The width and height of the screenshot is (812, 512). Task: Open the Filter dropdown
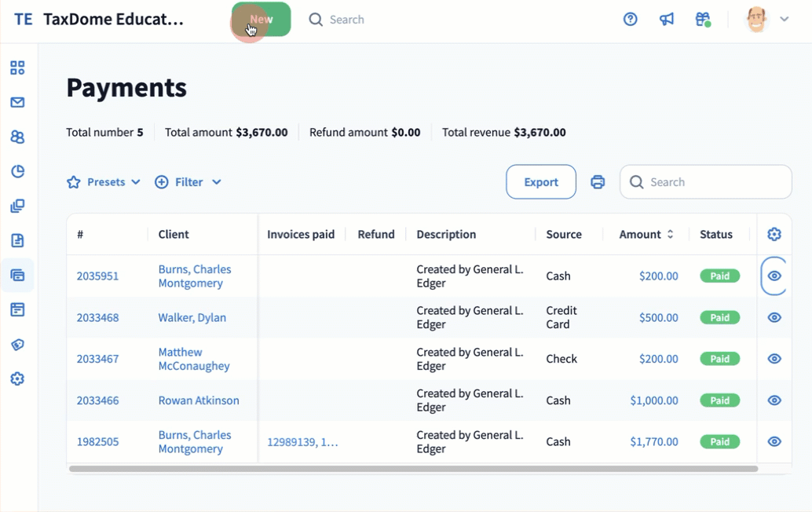click(188, 182)
